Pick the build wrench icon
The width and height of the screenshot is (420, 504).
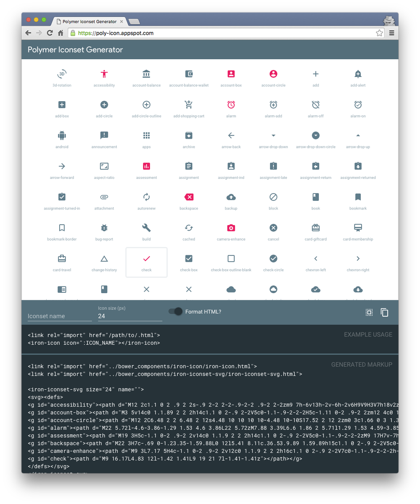tap(146, 228)
